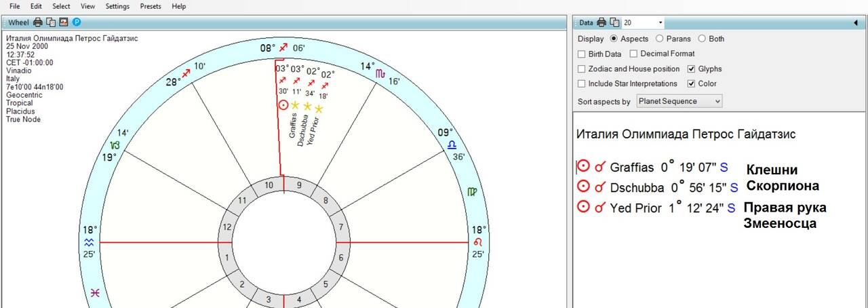The image size is (868, 308).
Task: Collapse the Data panel with the arrow
Action: pyautogui.click(x=856, y=23)
